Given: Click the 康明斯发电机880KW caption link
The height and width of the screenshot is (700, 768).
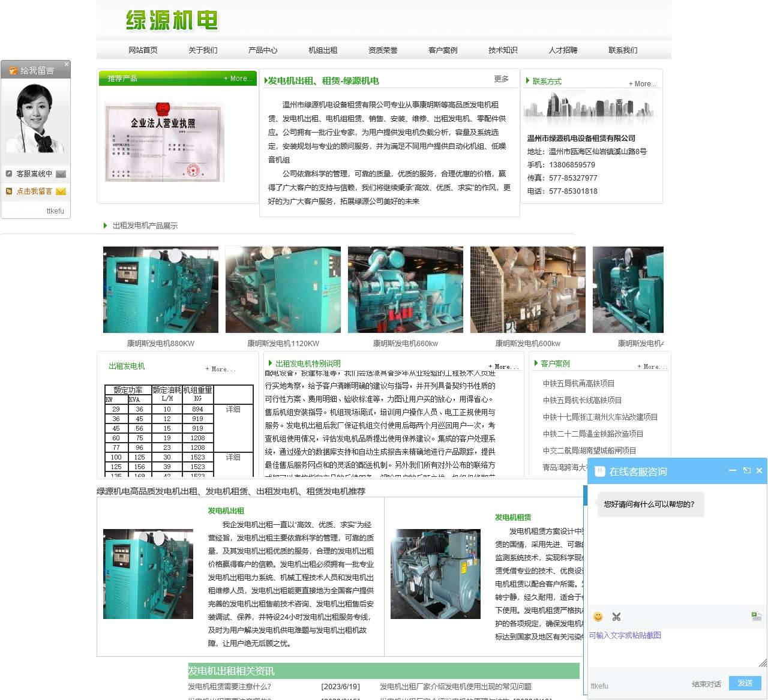Looking at the screenshot, I should tap(161, 344).
